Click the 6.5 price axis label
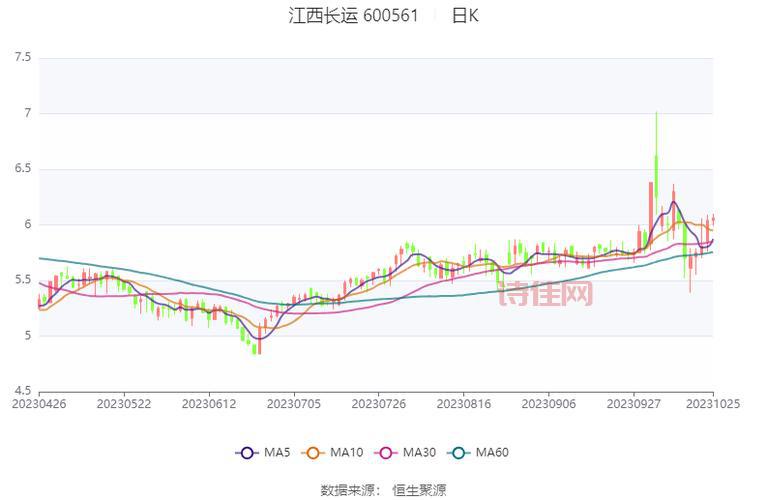Screen dimensions: 767x500 pyautogui.click(x=23, y=169)
